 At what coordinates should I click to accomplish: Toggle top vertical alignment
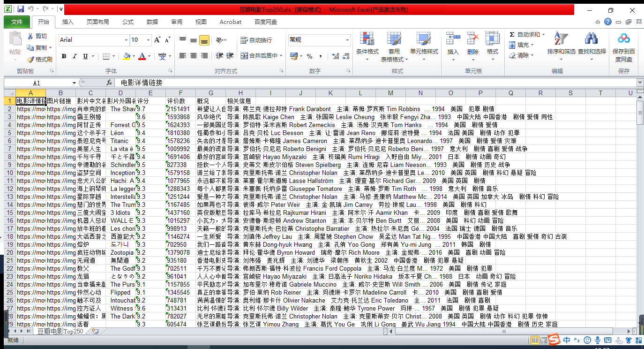[183, 40]
